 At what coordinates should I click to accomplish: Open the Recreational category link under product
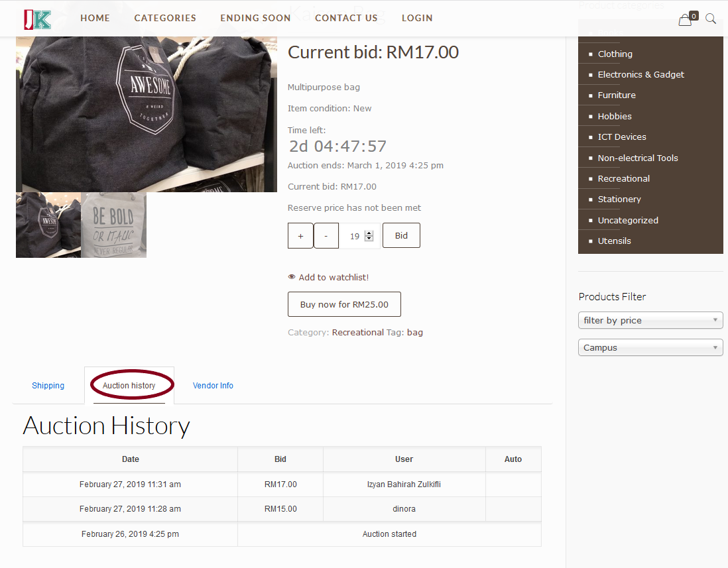coord(357,332)
